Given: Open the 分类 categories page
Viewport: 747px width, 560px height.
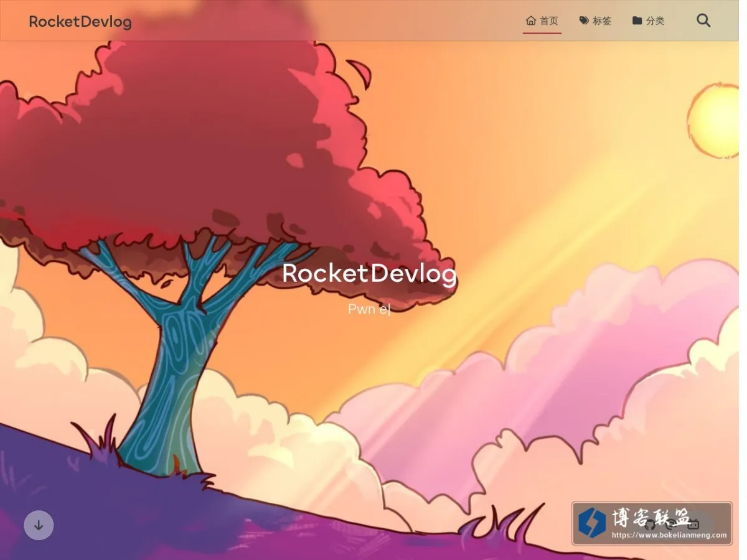Looking at the screenshot, I should (x=648, y=21).
